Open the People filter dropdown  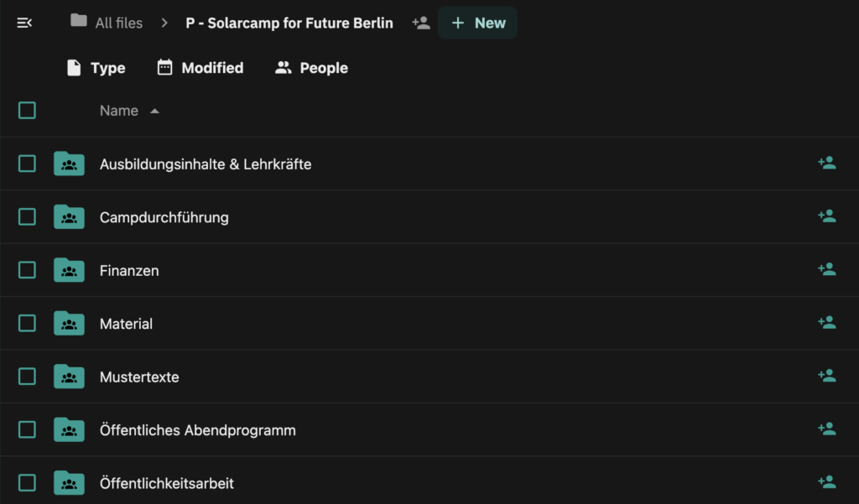point(311,68)
